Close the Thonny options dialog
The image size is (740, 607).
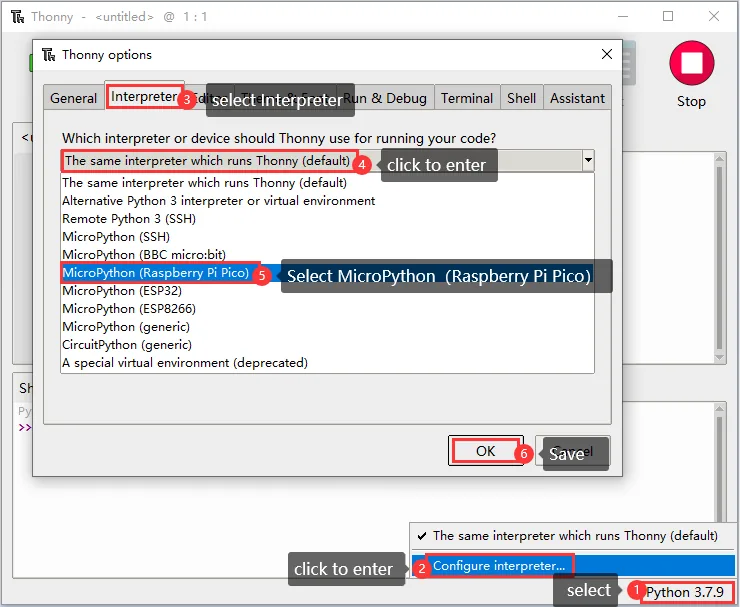point(607,54)
